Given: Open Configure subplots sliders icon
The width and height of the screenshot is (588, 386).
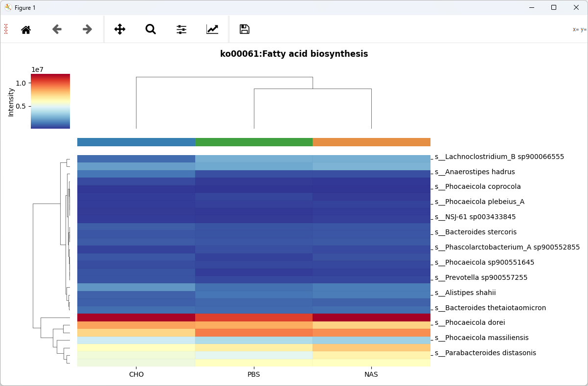Looking at the screenshot, I should pos(181,29).
